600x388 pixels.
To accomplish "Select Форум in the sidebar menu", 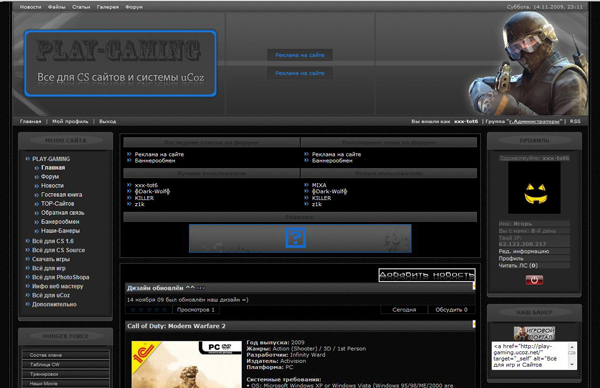I will pyautogui.click(x=50, y=177).
